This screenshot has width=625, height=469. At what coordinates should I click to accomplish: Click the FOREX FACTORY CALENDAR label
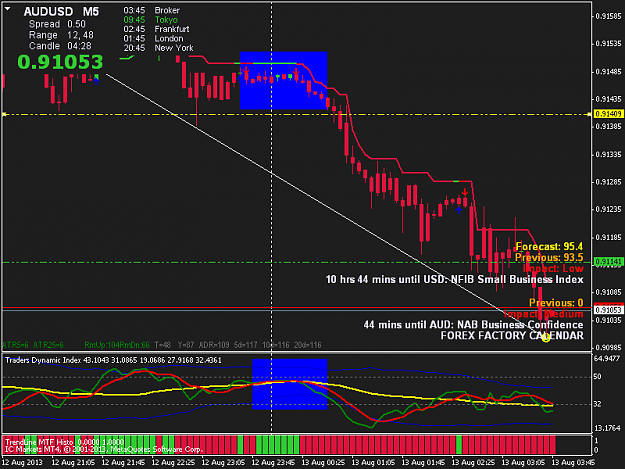coord(512,336)
